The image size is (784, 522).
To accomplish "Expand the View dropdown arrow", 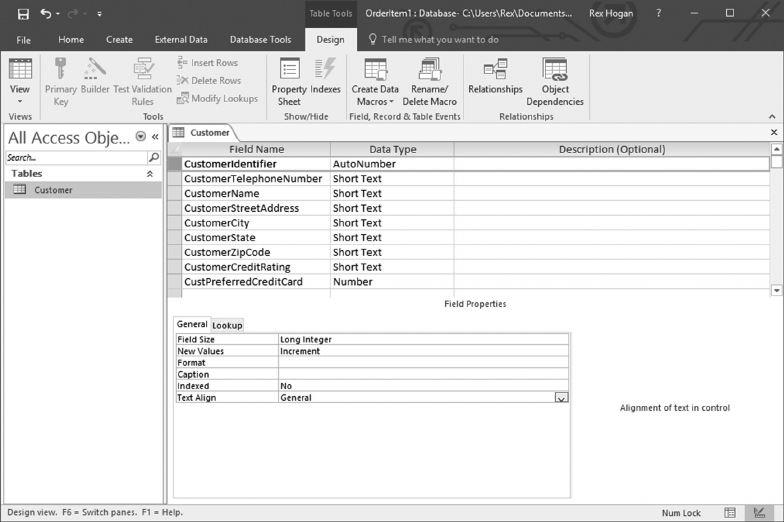I will click(20, 102).
